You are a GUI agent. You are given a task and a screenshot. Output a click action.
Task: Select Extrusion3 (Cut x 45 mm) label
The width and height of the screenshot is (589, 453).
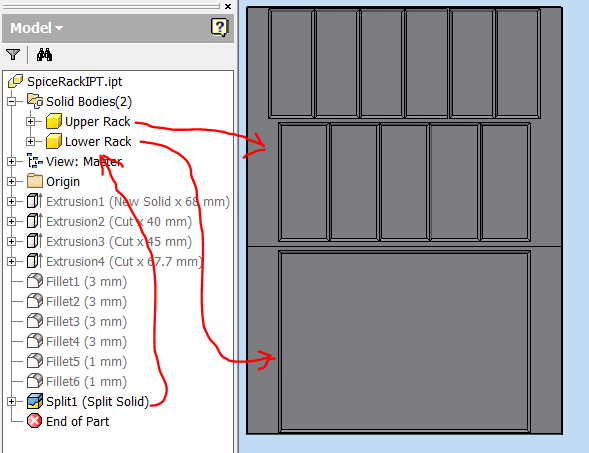coord(119,242)
